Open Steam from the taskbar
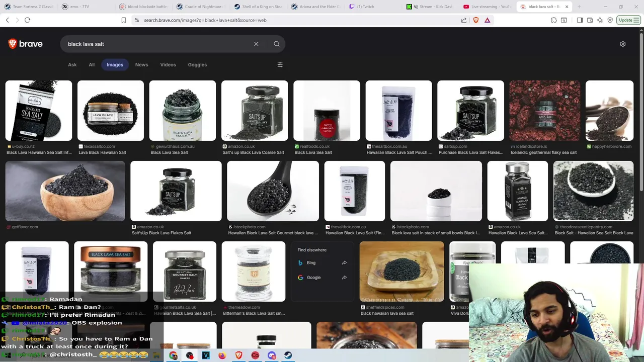 pyautogui.click(x=288, y=355)
